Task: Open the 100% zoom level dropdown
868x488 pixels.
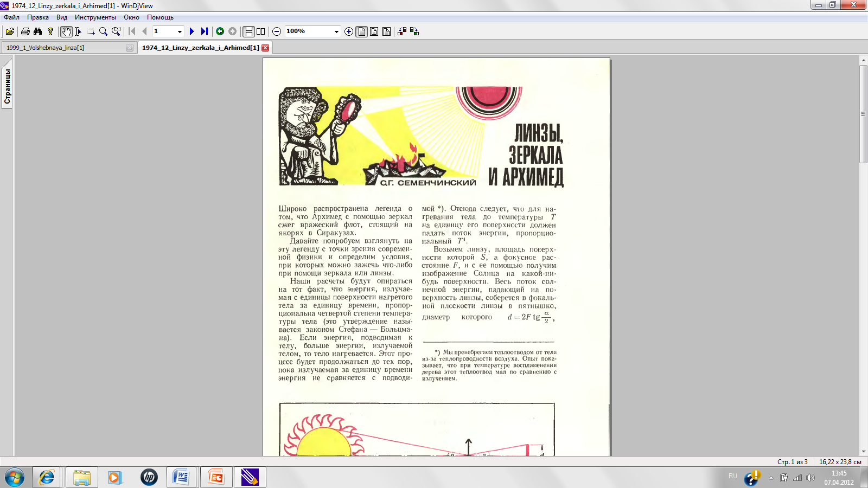Action: click(x=336, y=31)
